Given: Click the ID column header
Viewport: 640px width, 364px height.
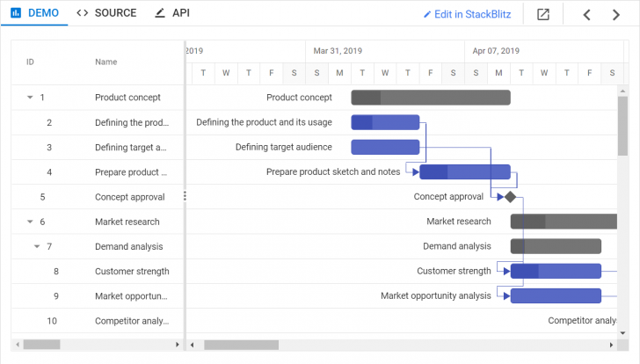Looking at the screenshot, I should 30,62.
